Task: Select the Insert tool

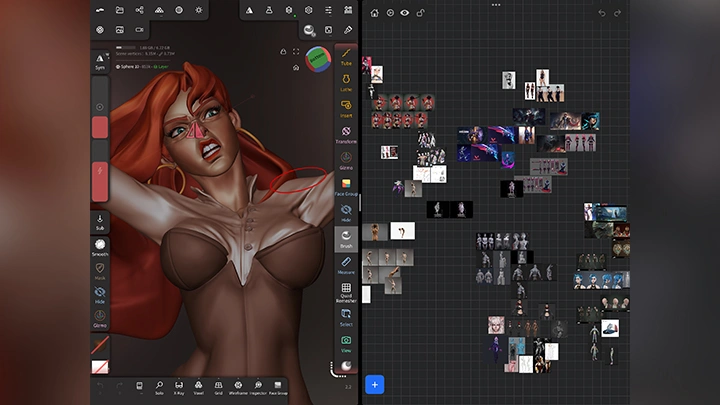Action: [346, 109]
